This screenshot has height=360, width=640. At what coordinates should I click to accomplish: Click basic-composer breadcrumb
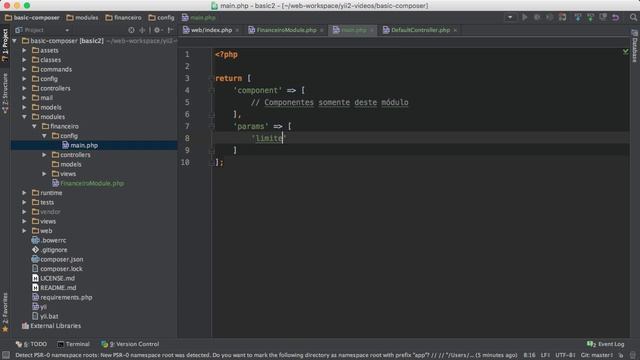tap(32, 18)
